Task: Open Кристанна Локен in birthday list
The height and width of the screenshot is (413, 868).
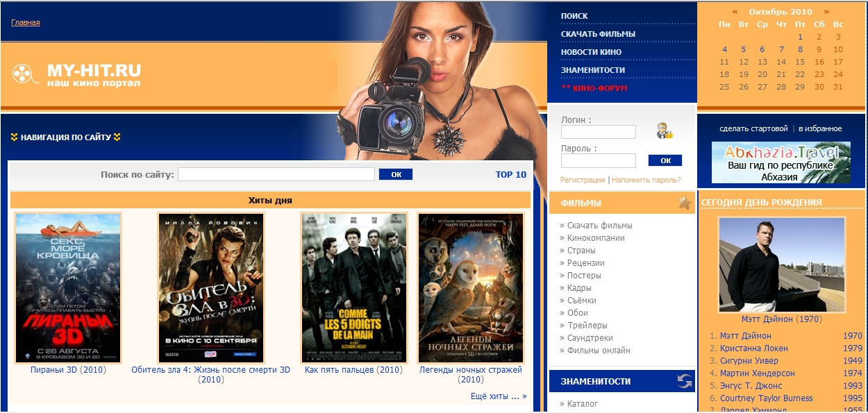Action: tap(753, 348)
